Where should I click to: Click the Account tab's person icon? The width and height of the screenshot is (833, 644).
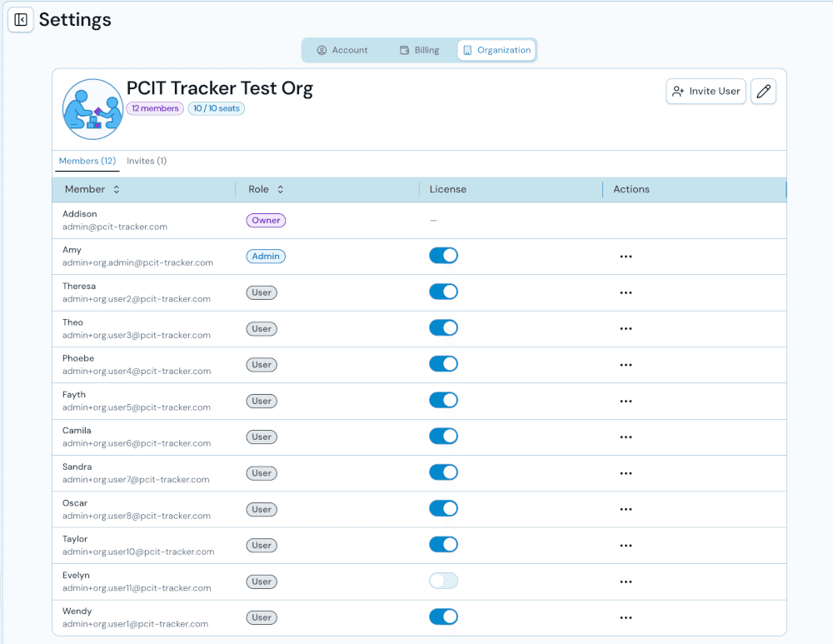pyautogui.click(x=322, y=50)
